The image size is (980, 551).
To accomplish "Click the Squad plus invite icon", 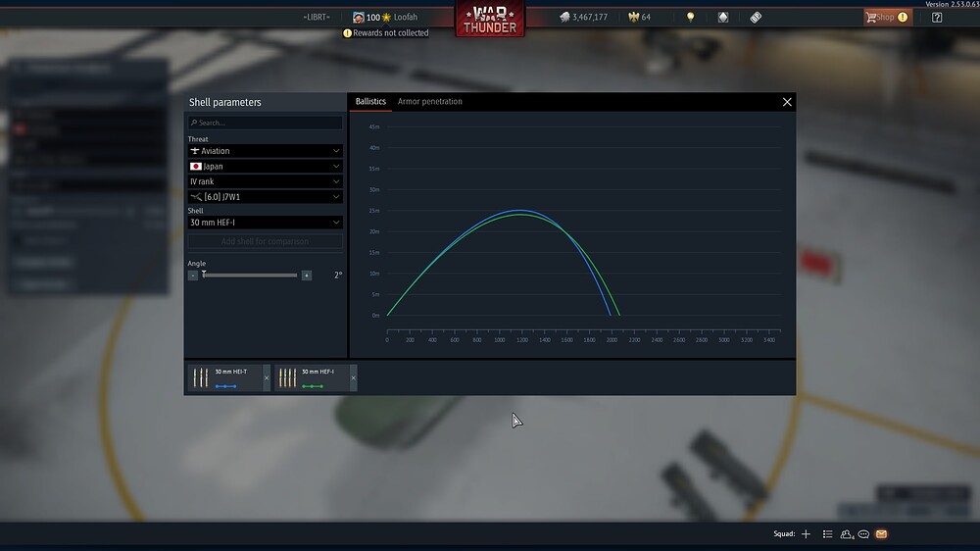I will (x=806, y=534).
